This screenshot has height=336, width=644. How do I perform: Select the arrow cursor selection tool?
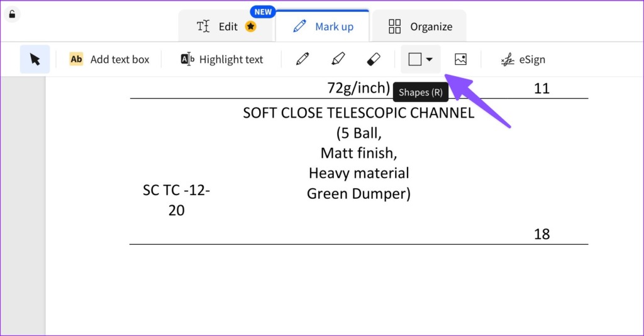click(x=35, y=60)
